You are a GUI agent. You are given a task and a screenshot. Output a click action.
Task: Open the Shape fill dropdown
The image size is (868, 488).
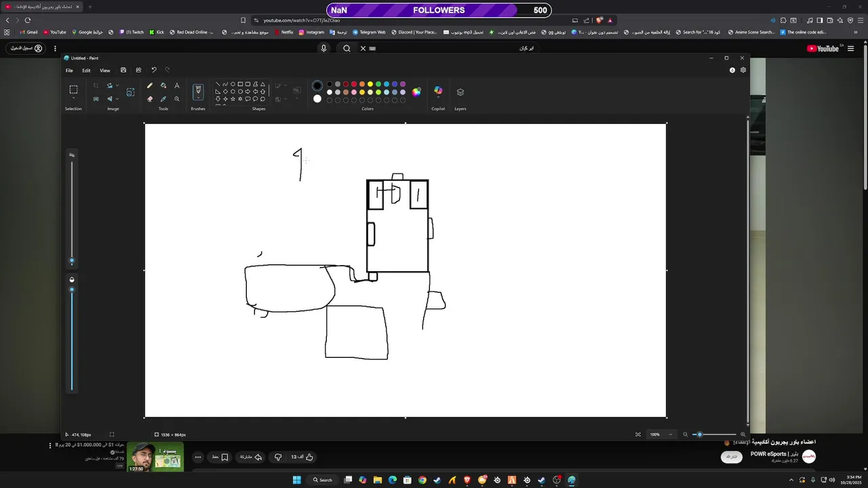(285, 99)
